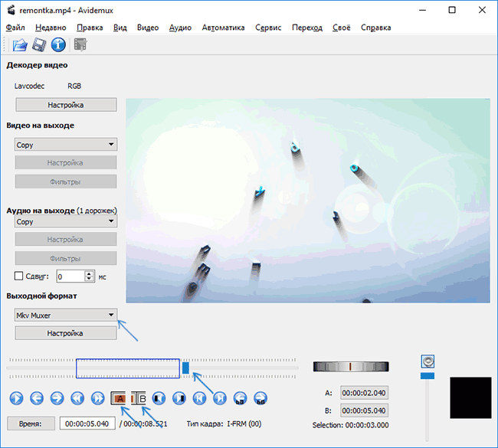Set selection start marker A
The height and width of the screenshot is (448, 498).
point(119,398)
